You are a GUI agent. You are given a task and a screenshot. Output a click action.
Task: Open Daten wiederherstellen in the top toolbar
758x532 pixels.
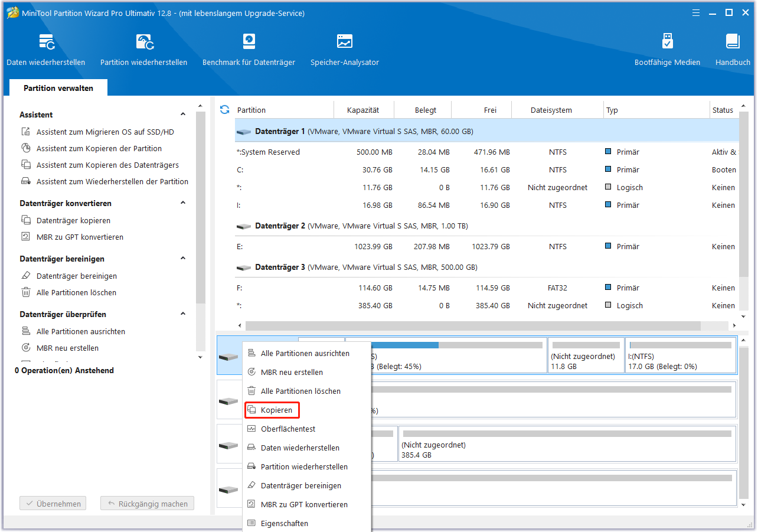(46, 50)
